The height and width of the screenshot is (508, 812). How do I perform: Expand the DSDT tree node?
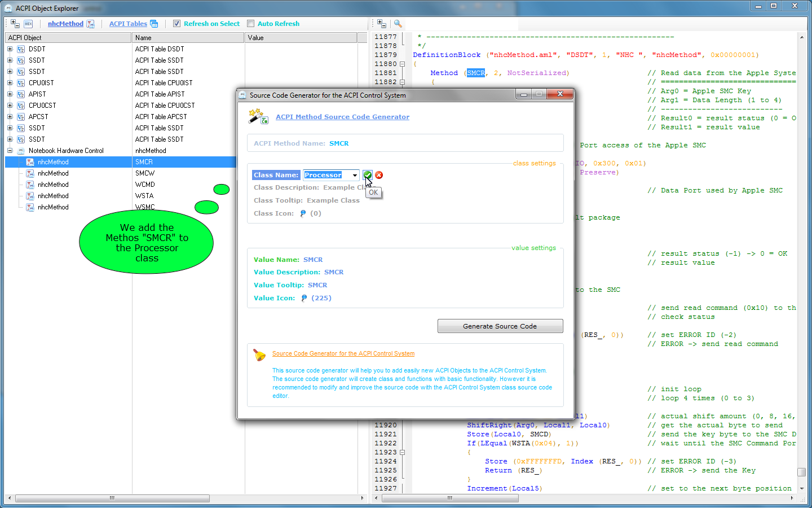(10, 49)
